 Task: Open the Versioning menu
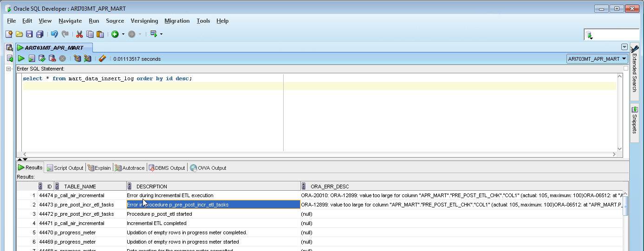tap(144, 21)
